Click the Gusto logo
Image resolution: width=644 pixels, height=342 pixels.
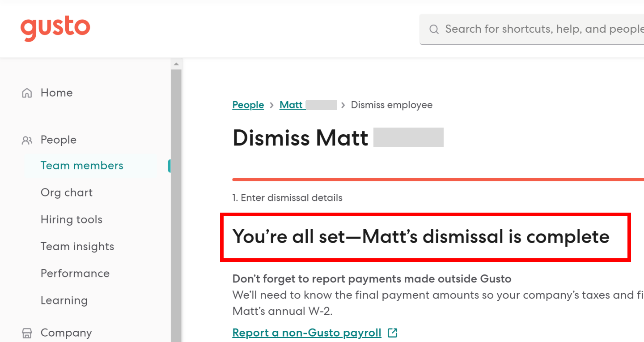pyautogui.click(x=55, y=28)
